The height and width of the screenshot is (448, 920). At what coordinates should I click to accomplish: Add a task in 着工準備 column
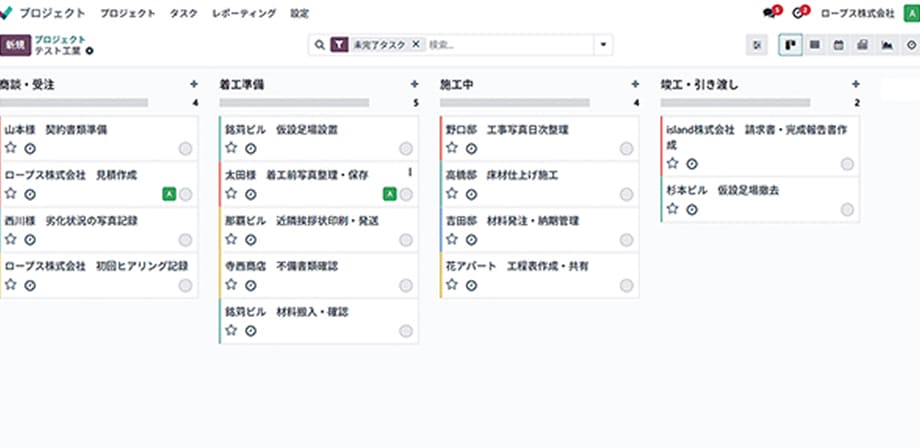(415, 84)
